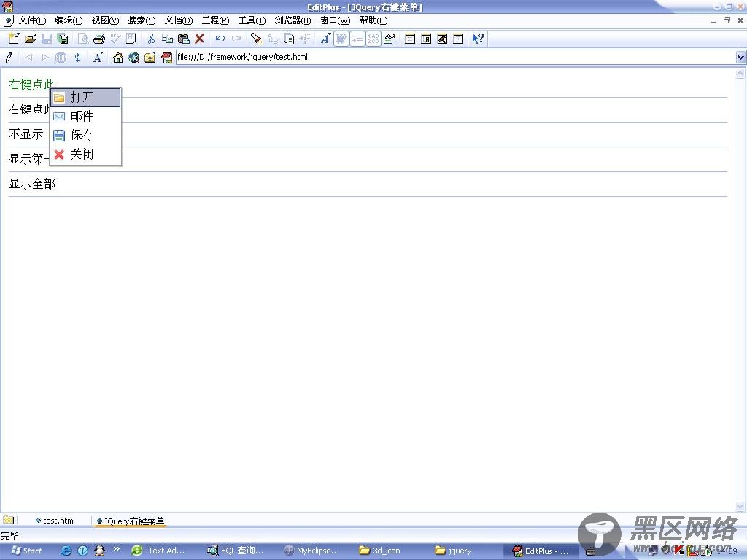Click the Go to Line icon
The image size is (747, 560).
[x=305, y=39]
